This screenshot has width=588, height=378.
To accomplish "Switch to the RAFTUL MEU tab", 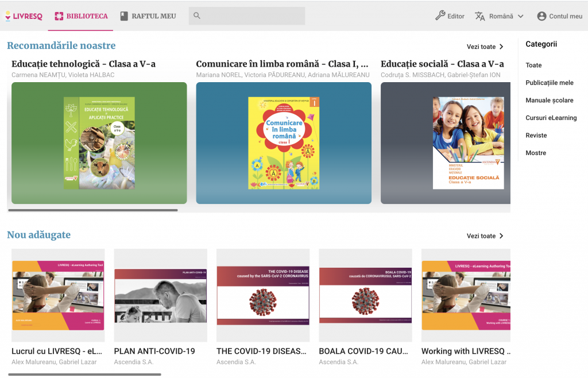I will [148, 16].
